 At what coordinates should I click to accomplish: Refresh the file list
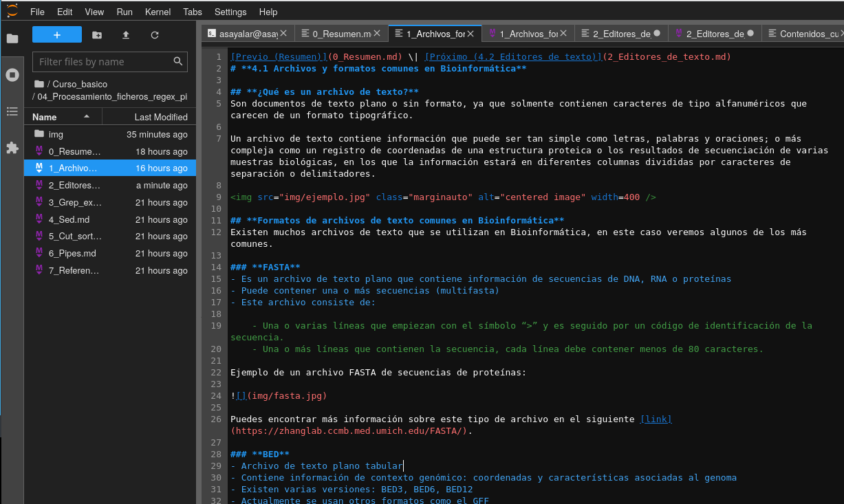tap(155, 34)
